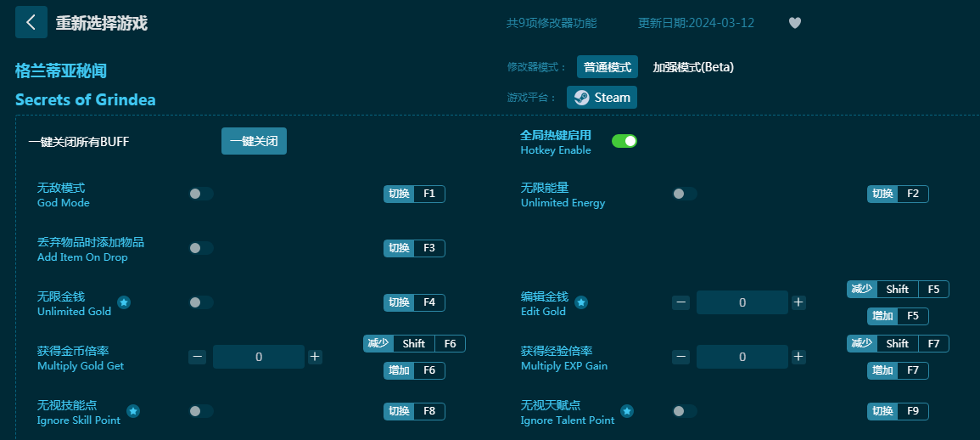Screen dimensions: 980x440
Task: Click the back arrow icon
Action: tap(31, 23)
